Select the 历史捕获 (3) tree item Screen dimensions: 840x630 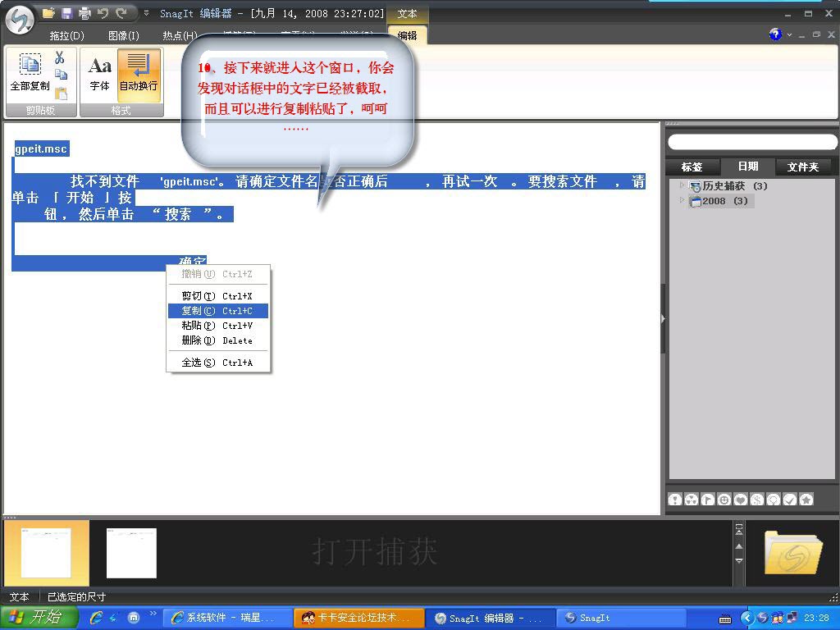pyautogui.click(x=728, y=186)
